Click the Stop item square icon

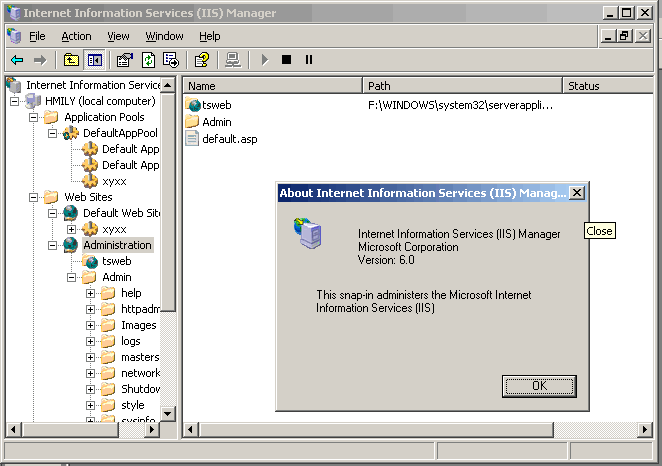point(286,60)
